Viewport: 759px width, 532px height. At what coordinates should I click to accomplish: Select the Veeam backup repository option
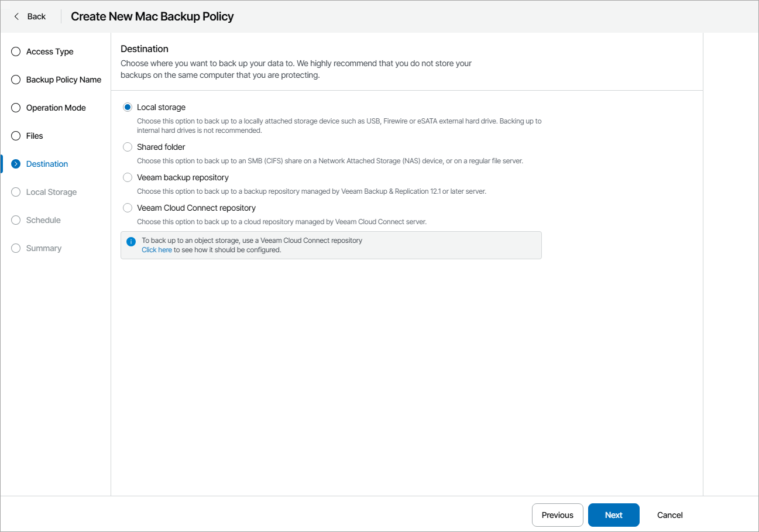[128, 177]
